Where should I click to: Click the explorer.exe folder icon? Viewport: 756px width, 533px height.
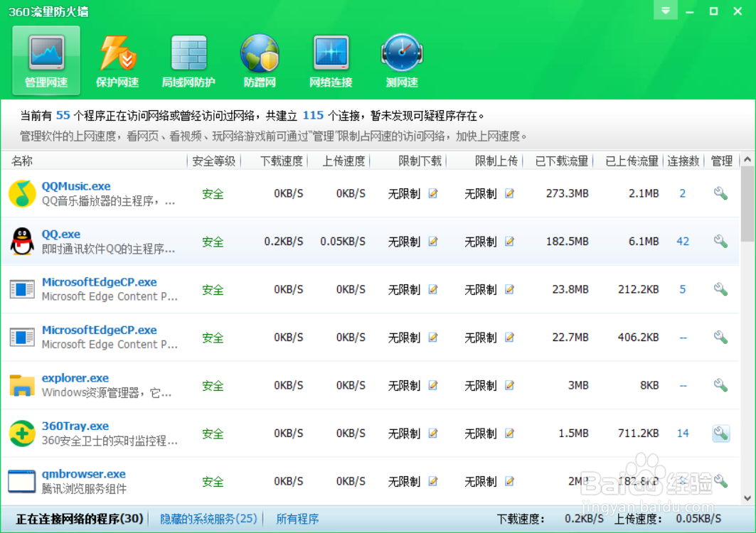point(22,385)
